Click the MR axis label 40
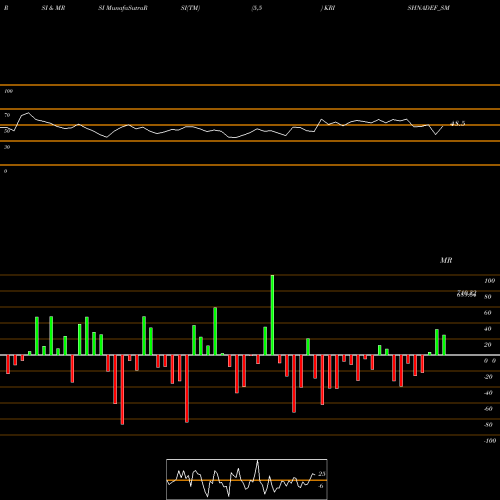The height and width of the screenshot is (500, 500). pyautogui.click(x=487, y=329)
